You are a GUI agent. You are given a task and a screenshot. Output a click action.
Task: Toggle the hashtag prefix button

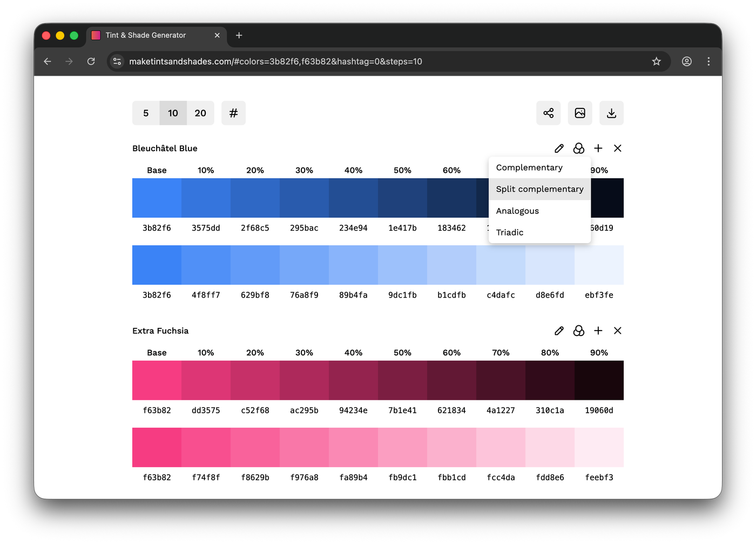tap(233, 113)
